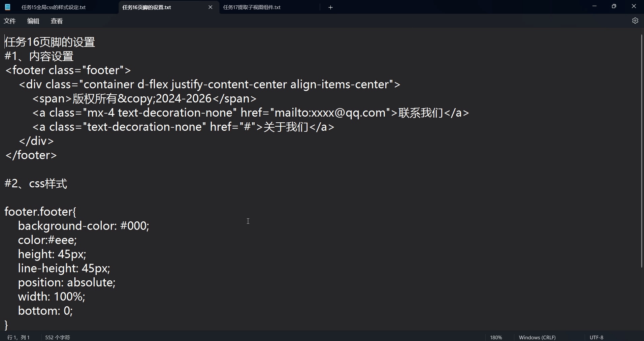Click the #2、css样式 heading line

click(x=35, y=184)
